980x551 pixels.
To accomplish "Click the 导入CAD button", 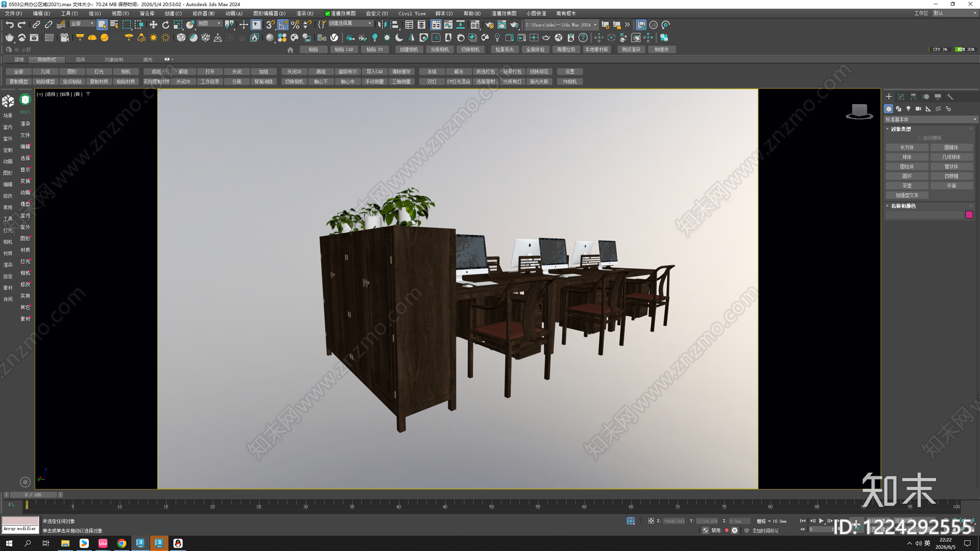I will pyautogui.click(x=374, y=72).
